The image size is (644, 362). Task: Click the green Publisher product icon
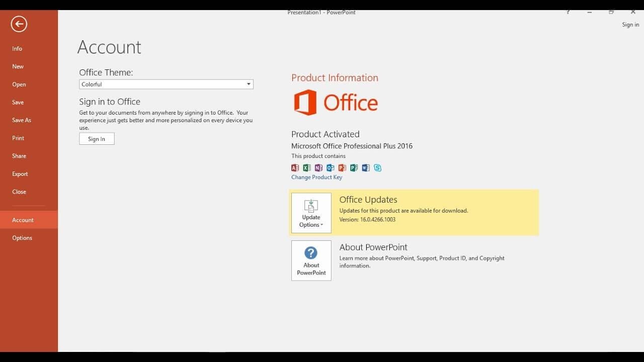[354, 168]
